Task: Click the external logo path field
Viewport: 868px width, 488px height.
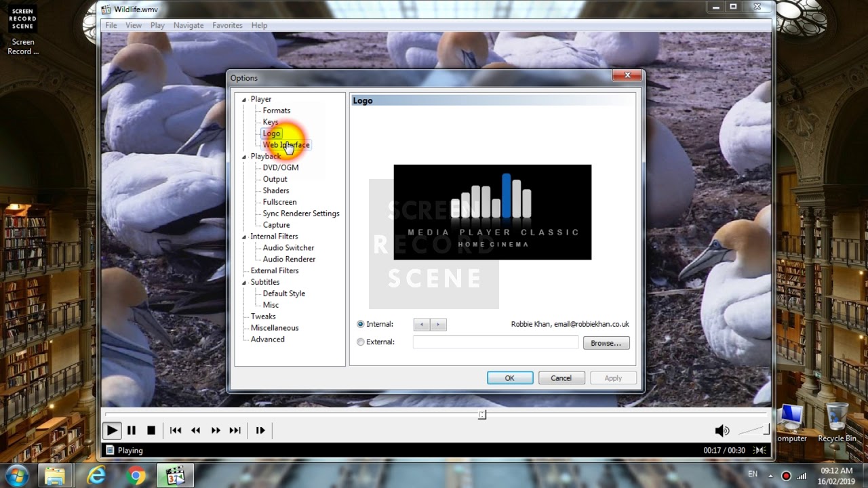Action: click(496, 342)
